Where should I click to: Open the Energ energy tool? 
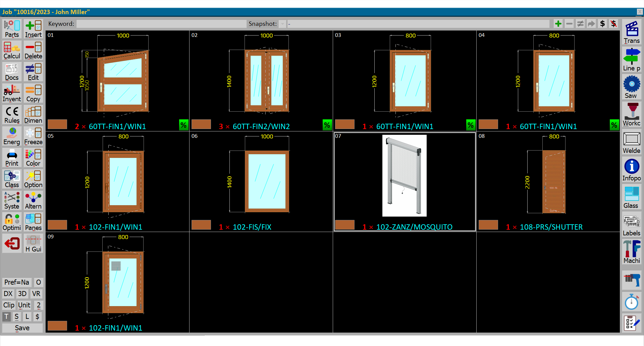(12, 136)
